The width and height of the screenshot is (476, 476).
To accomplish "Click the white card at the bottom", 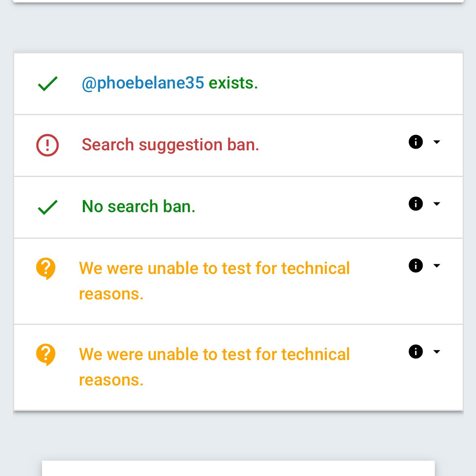I will tap(238, 468).
